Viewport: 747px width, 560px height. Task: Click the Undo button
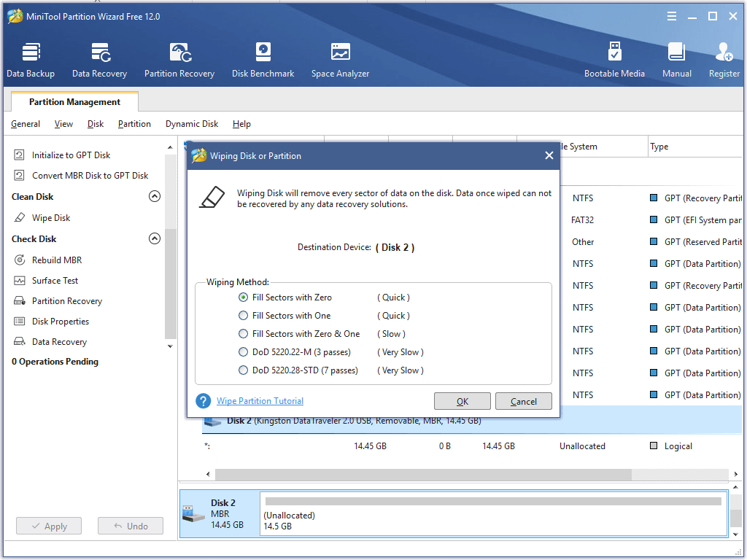tap(131, 526)
